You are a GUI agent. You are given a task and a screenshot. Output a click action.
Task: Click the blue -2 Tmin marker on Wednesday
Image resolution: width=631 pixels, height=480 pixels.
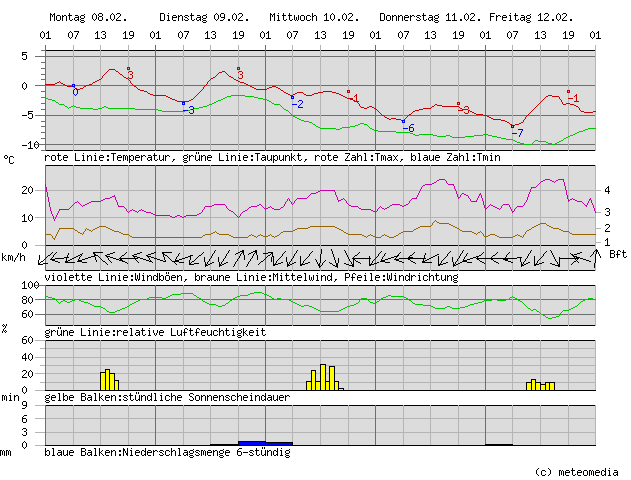click(296, 103)
